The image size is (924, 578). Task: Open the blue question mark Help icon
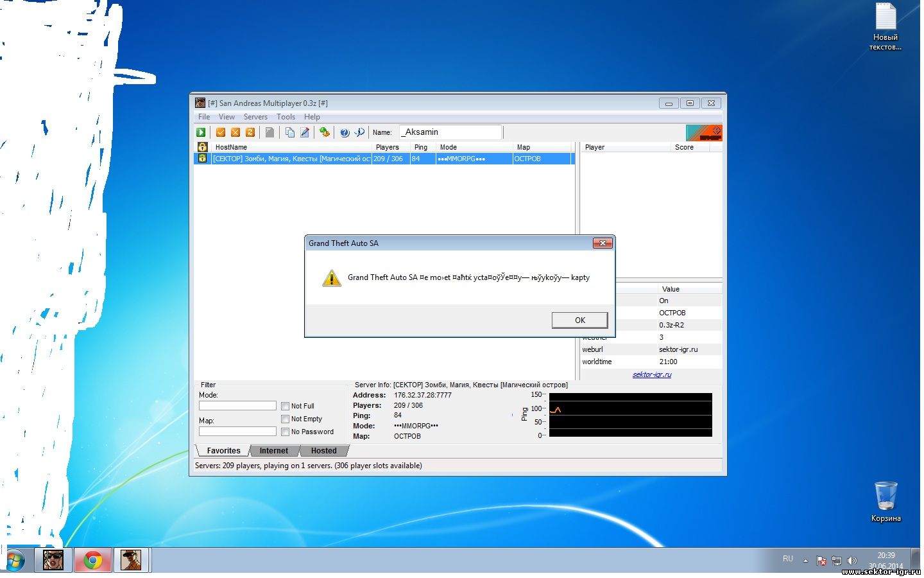(345, 132)
